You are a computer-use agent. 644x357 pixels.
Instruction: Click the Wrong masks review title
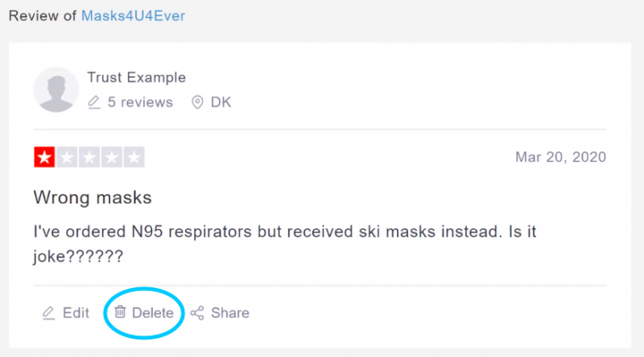click(93, 197)
